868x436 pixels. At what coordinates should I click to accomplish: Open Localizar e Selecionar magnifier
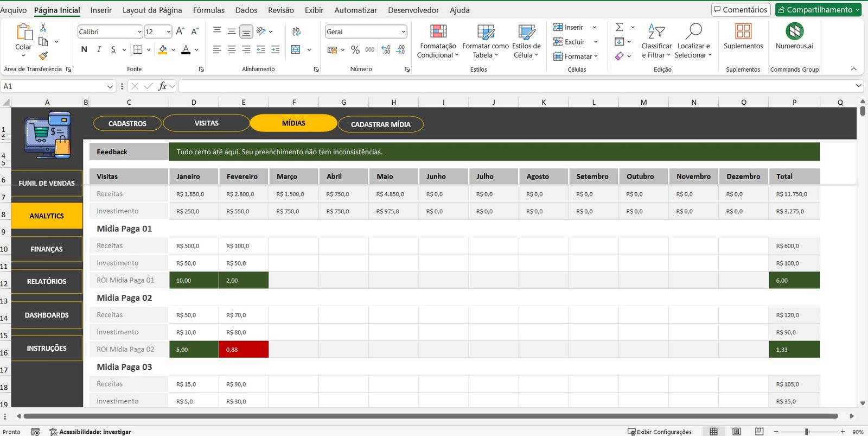click(x=693, y=41)
